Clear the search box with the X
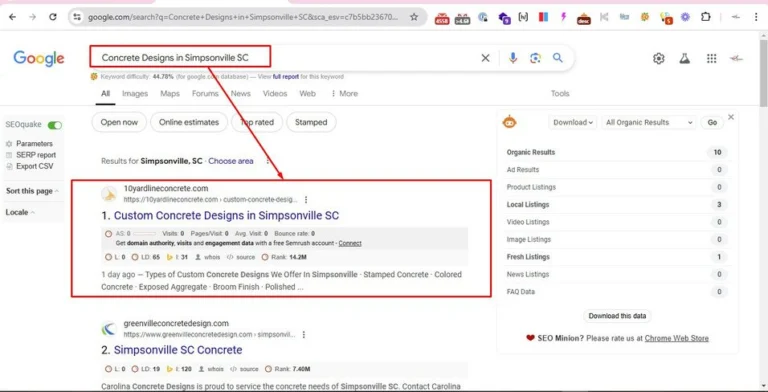Image resolution: width=768 pixels, height=392 pixels. click(485, 58)
